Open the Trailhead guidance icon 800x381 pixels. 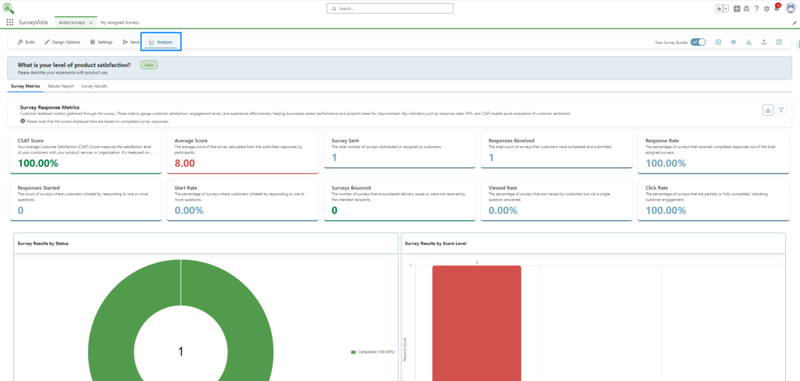[x=746, y=9]
